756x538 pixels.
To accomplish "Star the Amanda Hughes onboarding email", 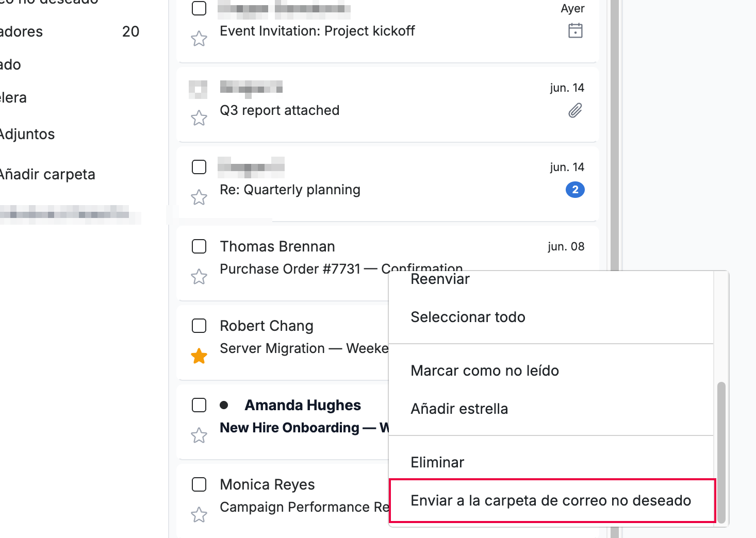I will click(x=199, y=435).
